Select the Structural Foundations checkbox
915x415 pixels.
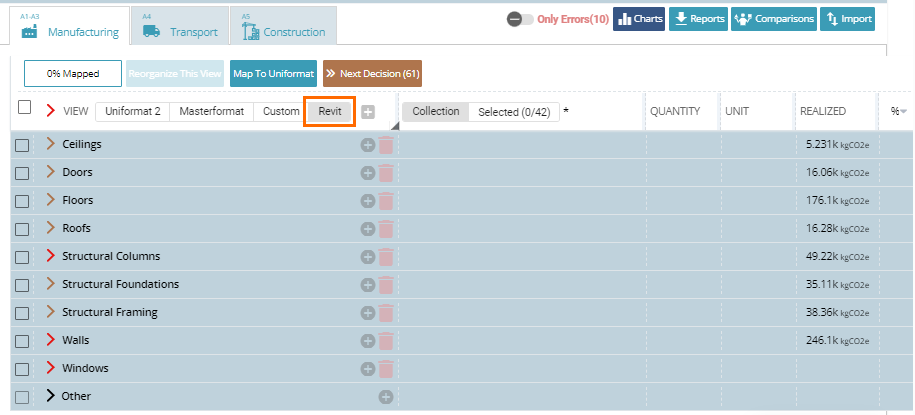point(22,285)
